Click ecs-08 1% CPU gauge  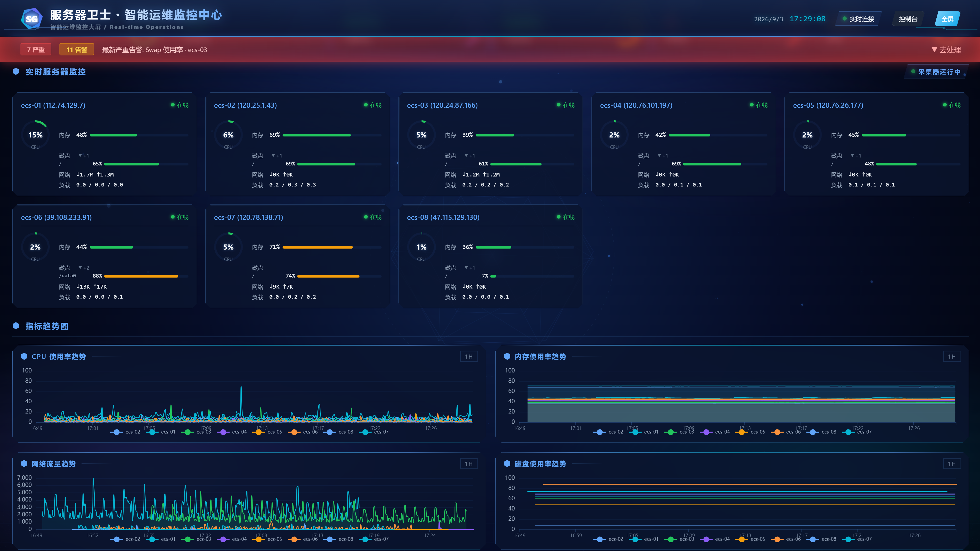pos(421,247)
